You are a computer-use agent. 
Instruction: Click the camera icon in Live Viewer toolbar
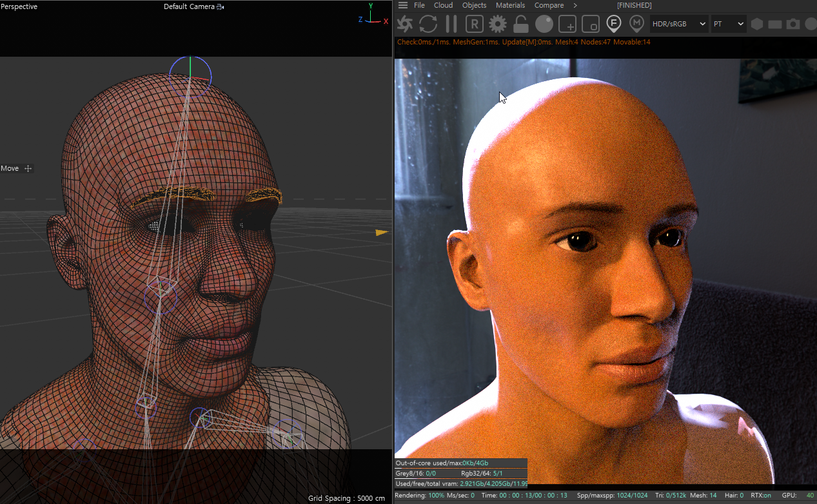click(793, 24)
